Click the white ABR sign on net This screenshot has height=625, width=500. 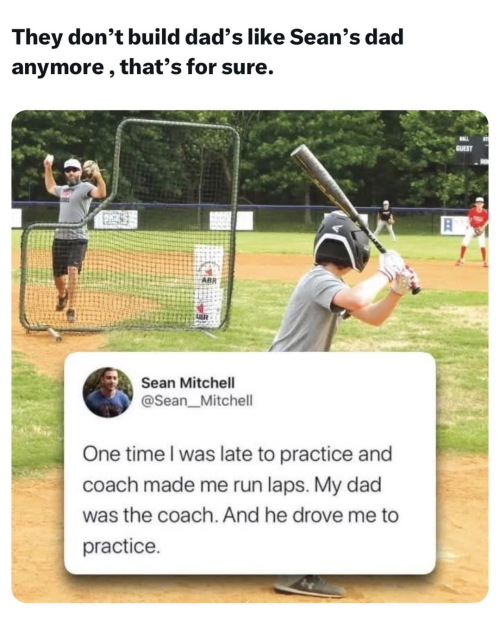tap(208, 286)
